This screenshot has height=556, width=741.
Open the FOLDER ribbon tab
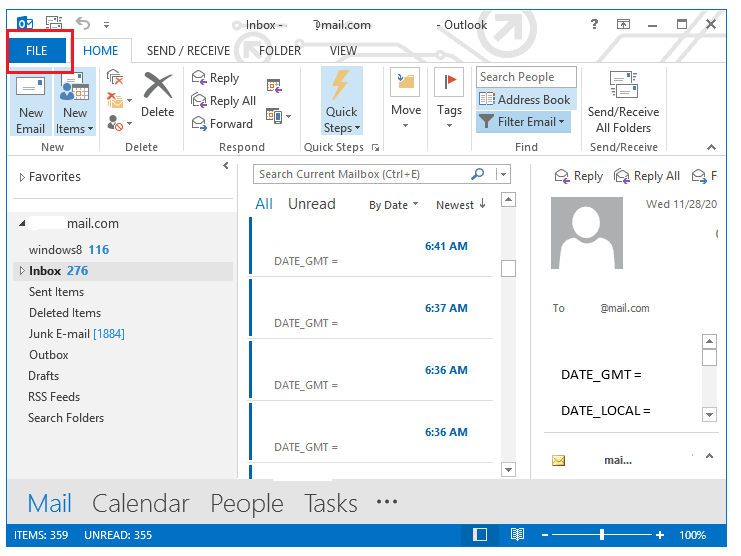(x=280, y=51)
